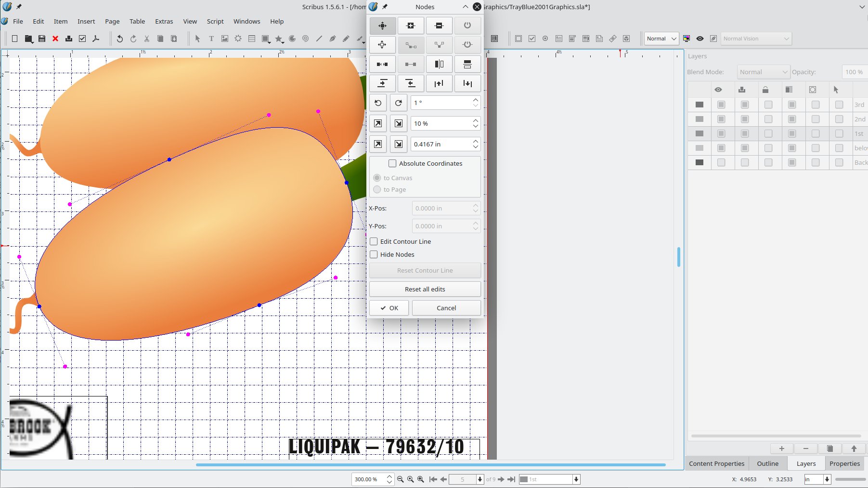The image size is (868, 488).
Task: Toggle color management monitor icon
Action: tap(687, 39)
